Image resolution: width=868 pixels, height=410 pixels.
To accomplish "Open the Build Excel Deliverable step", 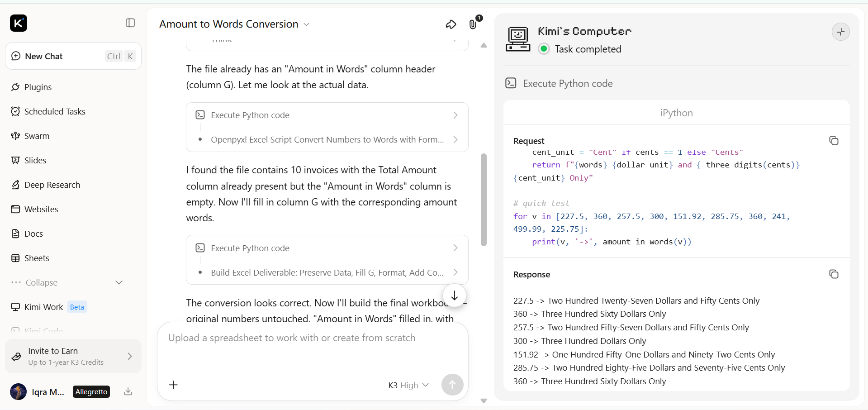I will [x=327, y=272].
